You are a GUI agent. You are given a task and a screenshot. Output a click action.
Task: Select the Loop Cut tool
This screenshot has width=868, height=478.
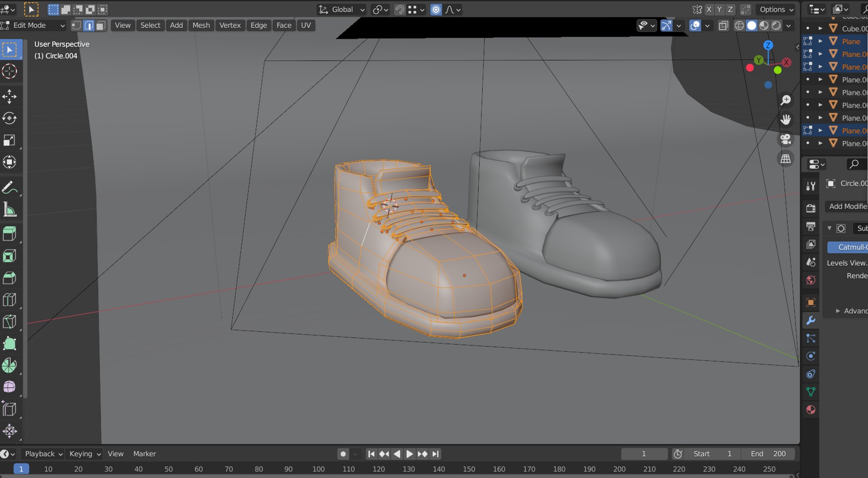coord(9,300)
